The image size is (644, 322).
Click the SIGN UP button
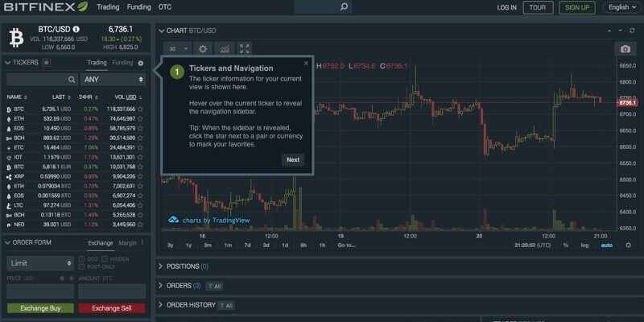click(x=577, y=7)
